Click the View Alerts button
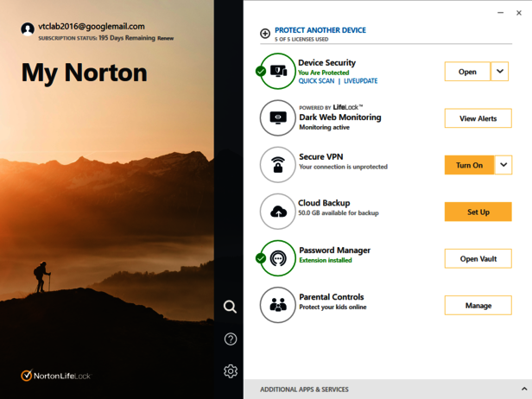Screen dimensions: 532x399 pyautogui.click(x=478, y=118)
